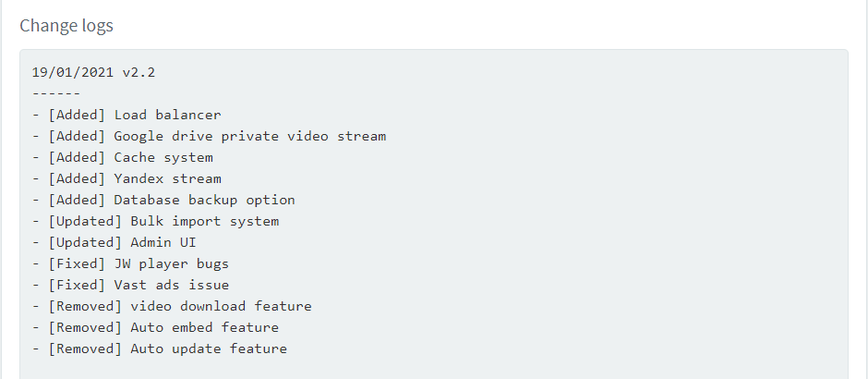Viewport: 868px width, 379px height.
Task: Select the "Auto update feature" text
Action: click(x=209, y=349)
